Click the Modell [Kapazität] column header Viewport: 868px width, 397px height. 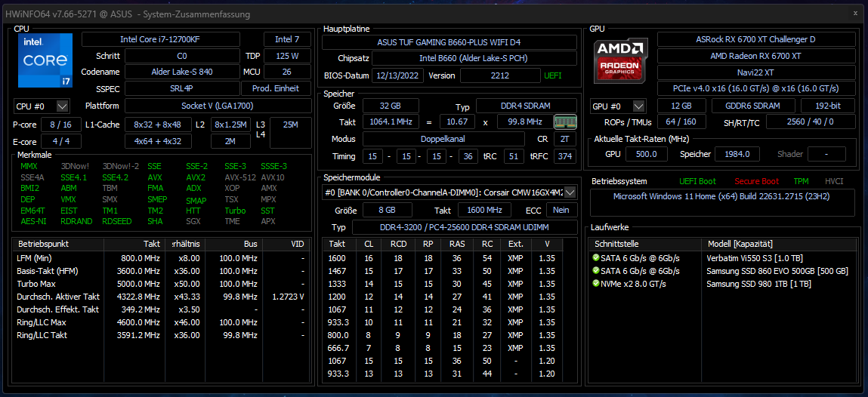tap(777, 244)
